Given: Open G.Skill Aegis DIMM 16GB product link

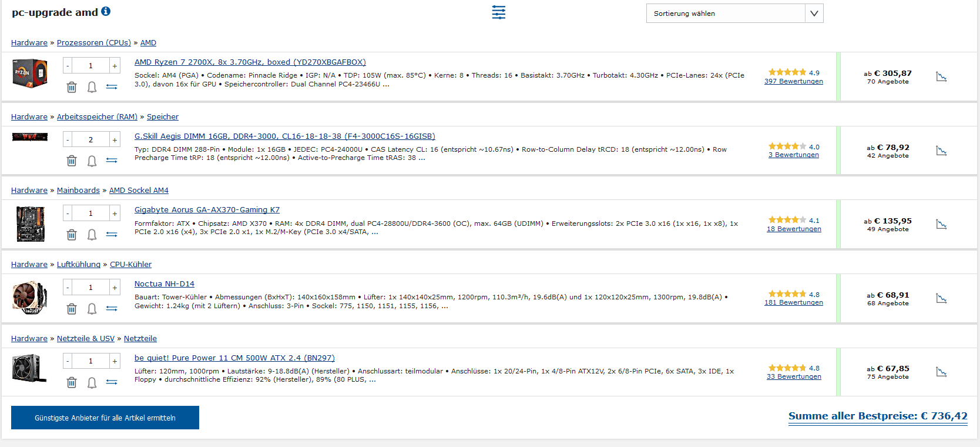Looking at the screenshot, I should click(285, 136).
